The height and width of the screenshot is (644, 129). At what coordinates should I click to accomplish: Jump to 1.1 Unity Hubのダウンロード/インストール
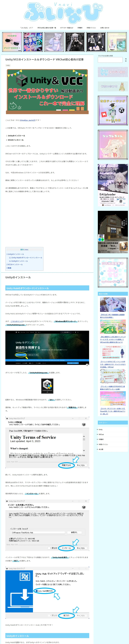26,257
